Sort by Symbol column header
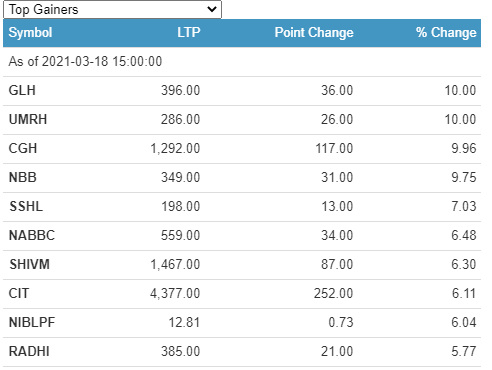 point(30,33)
